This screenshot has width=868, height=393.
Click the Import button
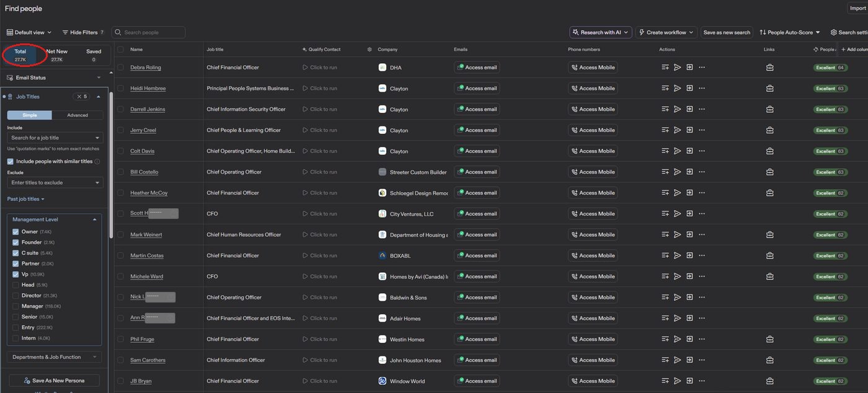click(x=857, y=8)
